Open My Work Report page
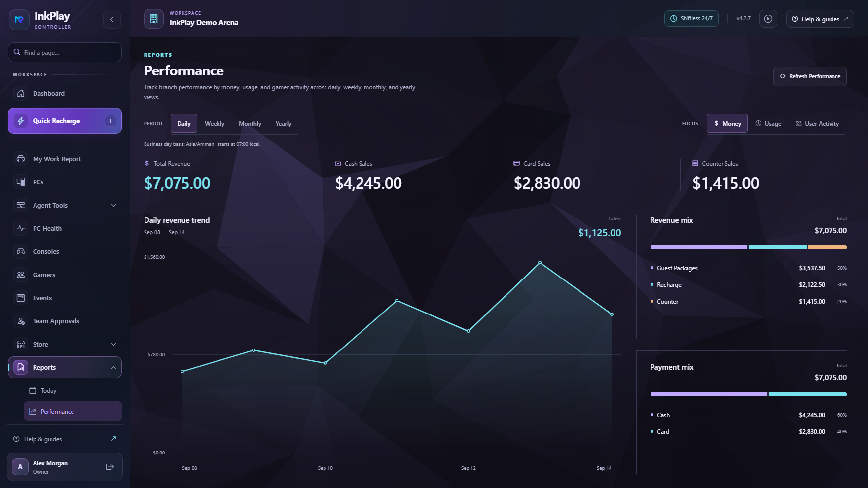Image resolution: width=868 pixels, height=488 pixels. (65, 159)
